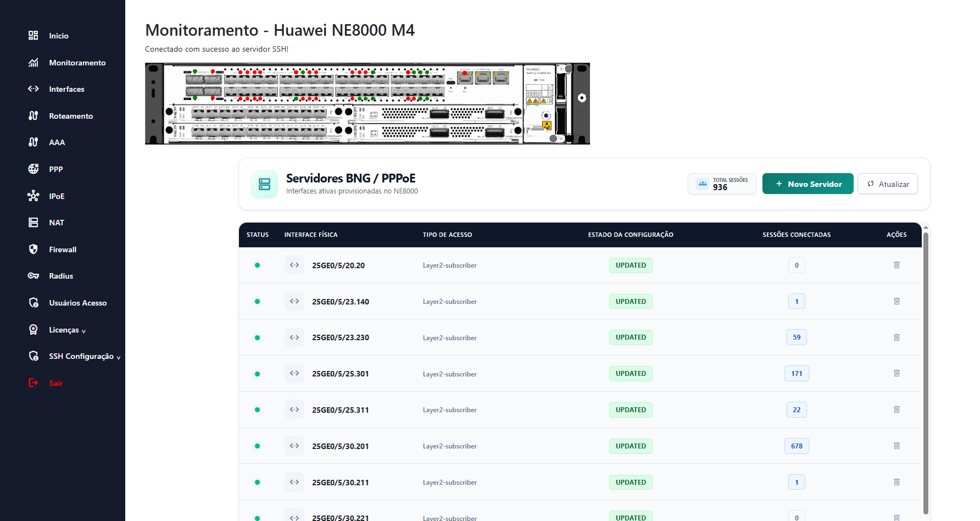Click the Interface Física column header
The width and height of the screenshot is (980, 521).
(311, 235)
